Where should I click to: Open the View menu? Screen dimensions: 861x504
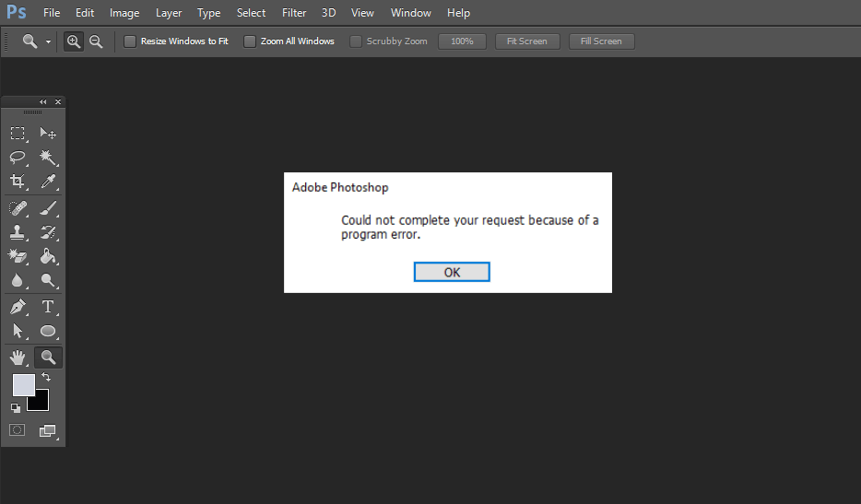pos(362,13)
